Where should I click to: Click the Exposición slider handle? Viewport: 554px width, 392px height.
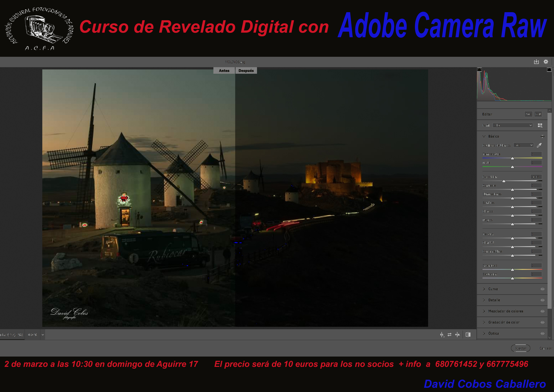tap(504, 181)
